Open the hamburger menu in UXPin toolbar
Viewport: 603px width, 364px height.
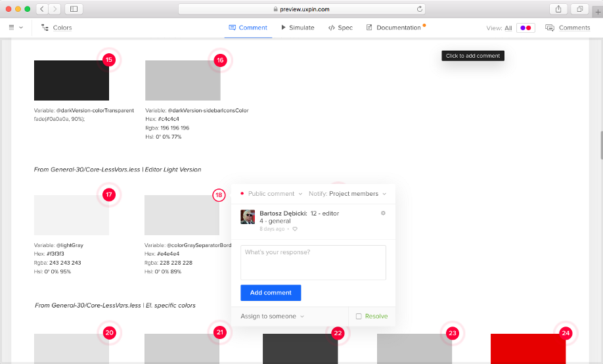12,28
